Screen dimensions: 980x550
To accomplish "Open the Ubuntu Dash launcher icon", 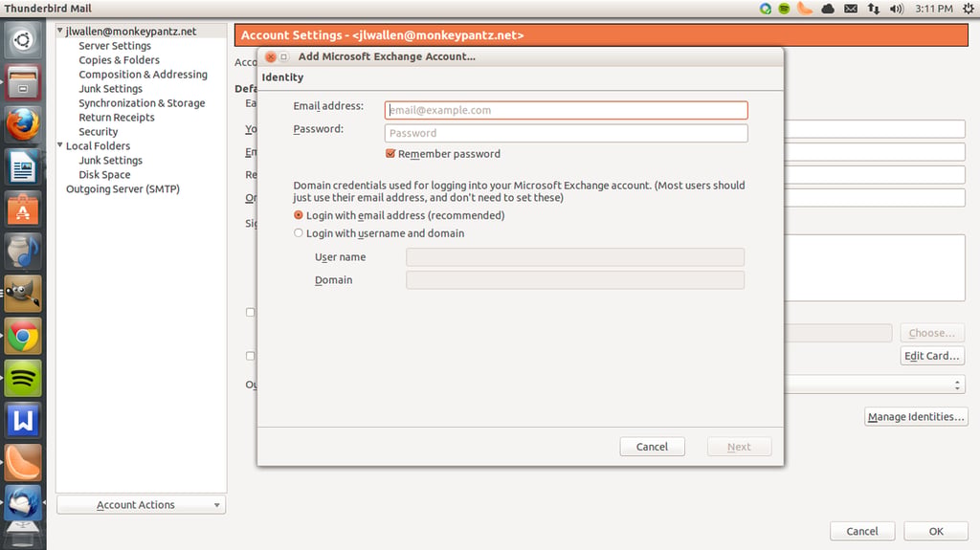I will click(23, 40).
